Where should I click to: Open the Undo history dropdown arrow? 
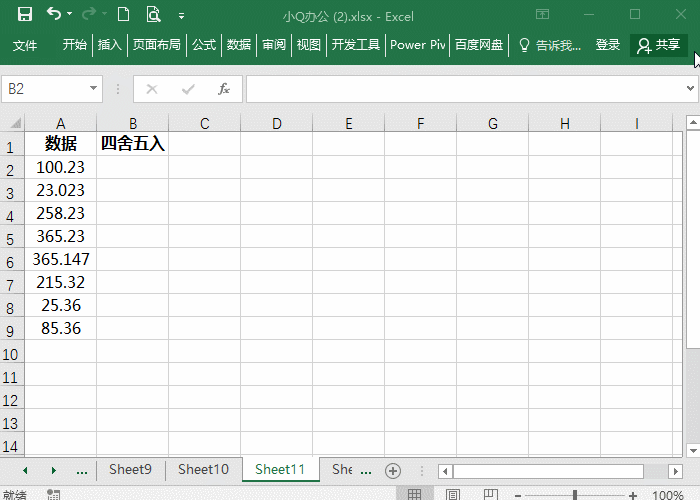pyautogui.click(x=69, y=14)
